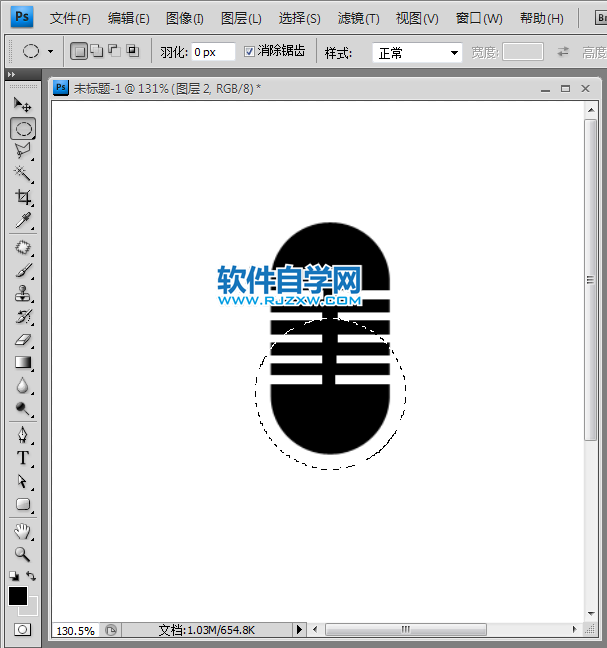Open the 滤镜(T) menu
This screenshot has height=648, width=607.
358,18
